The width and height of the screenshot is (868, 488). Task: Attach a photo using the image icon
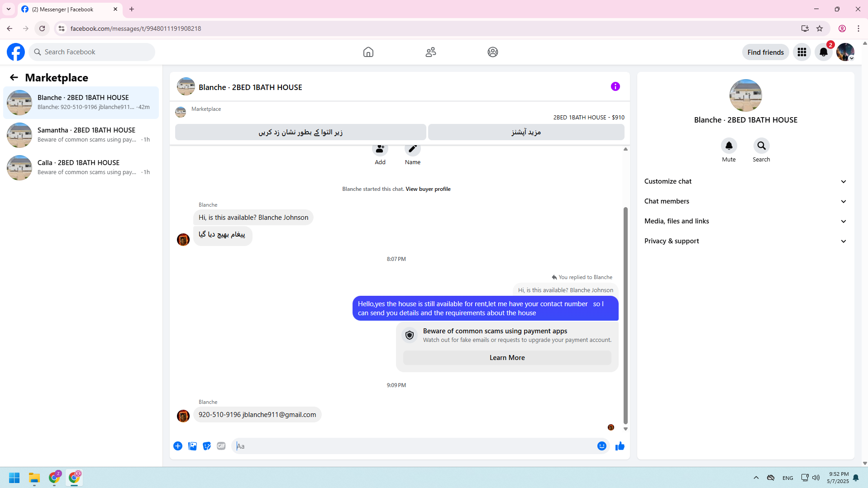click(x=192, y=446)
